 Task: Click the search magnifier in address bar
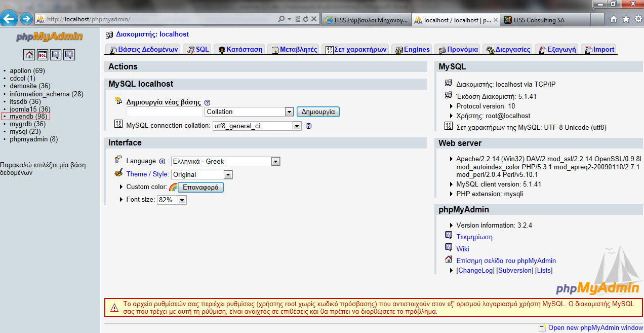pyautogui.click(x=281, y=19)
